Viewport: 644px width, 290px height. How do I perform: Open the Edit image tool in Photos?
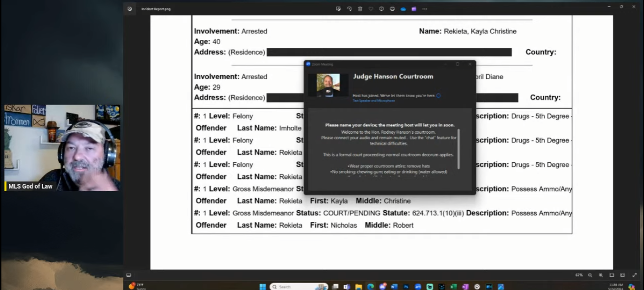[x=338, y=9]
